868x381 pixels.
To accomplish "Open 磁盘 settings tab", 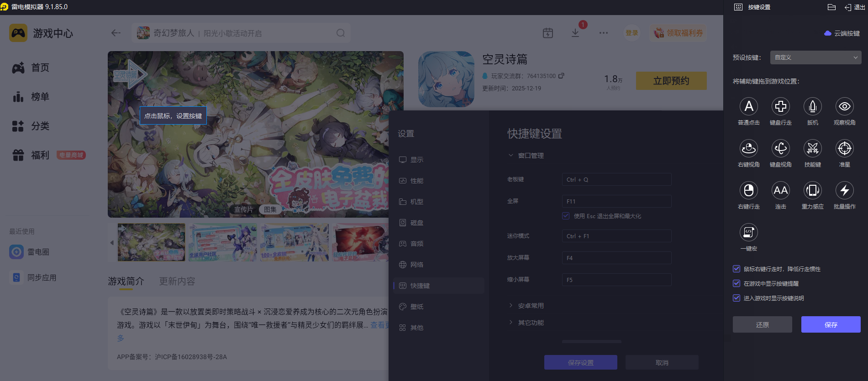I will [439, 223].
